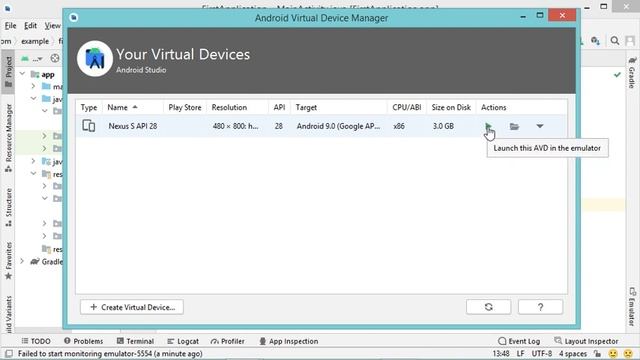Screen dimensions: 640x360
Task: Expand the Gradle Scripts tree node
Action: tap(22, 261)
